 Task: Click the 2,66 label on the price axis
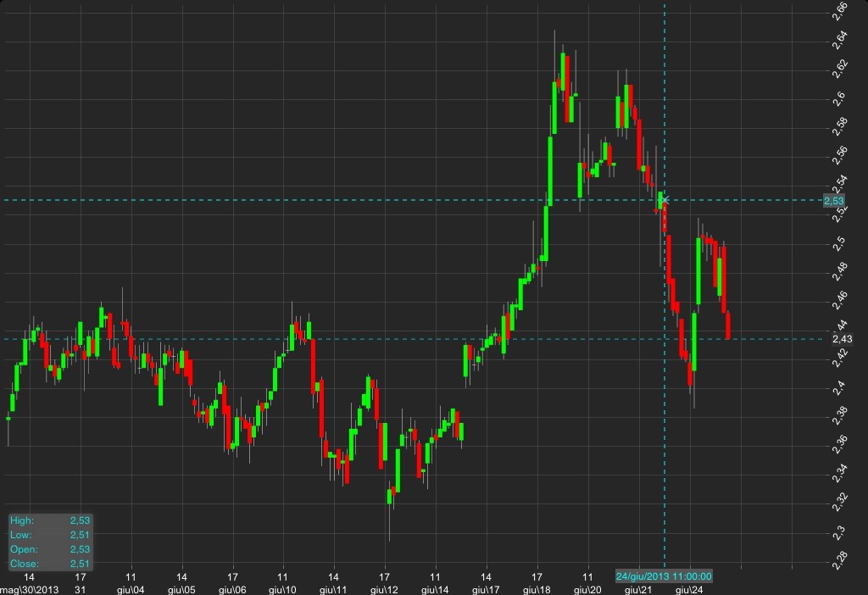[839, 10]
